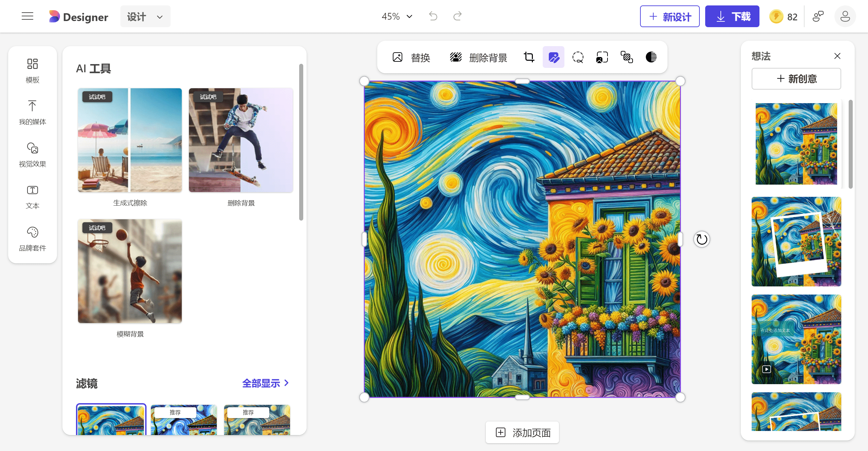Select the focus-frame blur background icon

coord(602,57)
